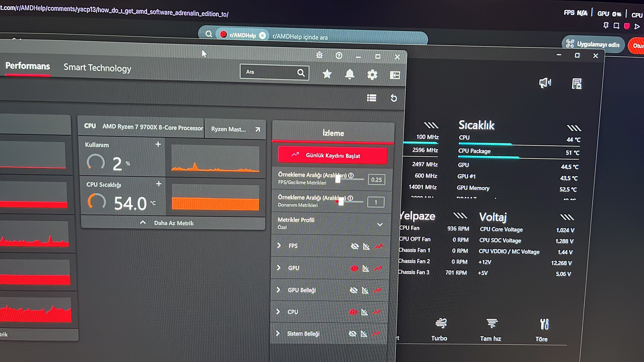
Task: Open Ryzen Master link button
Action: point(235,129)
